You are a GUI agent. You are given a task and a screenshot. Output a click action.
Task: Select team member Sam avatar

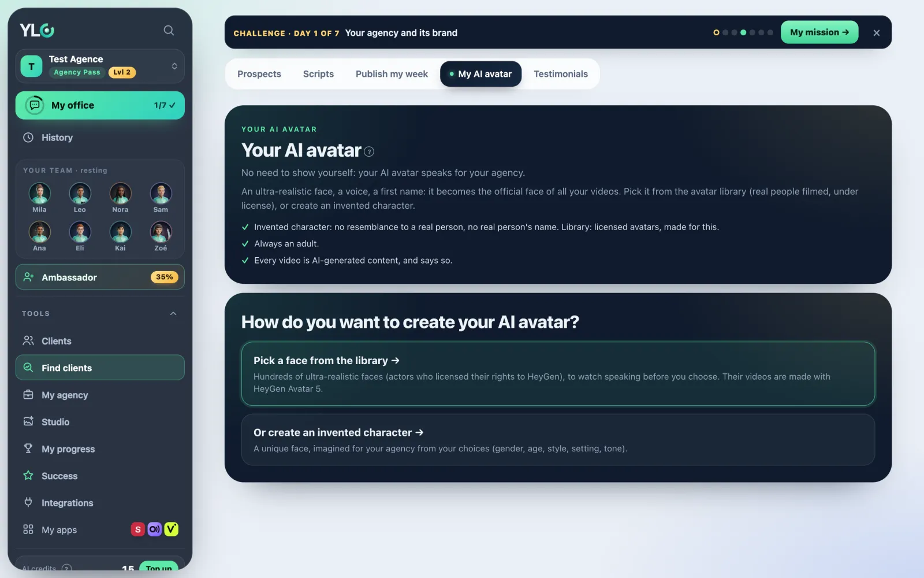[161, 193]
